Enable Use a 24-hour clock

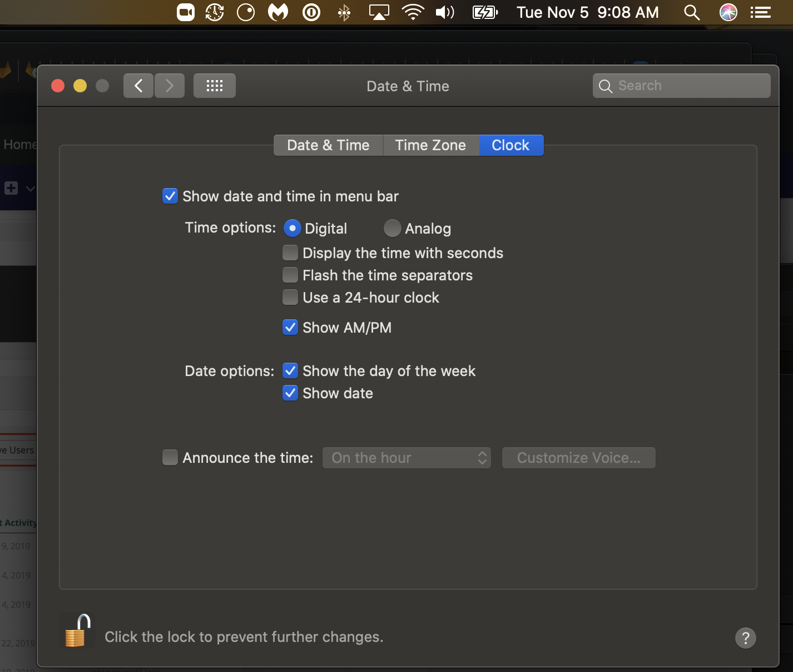290,298
